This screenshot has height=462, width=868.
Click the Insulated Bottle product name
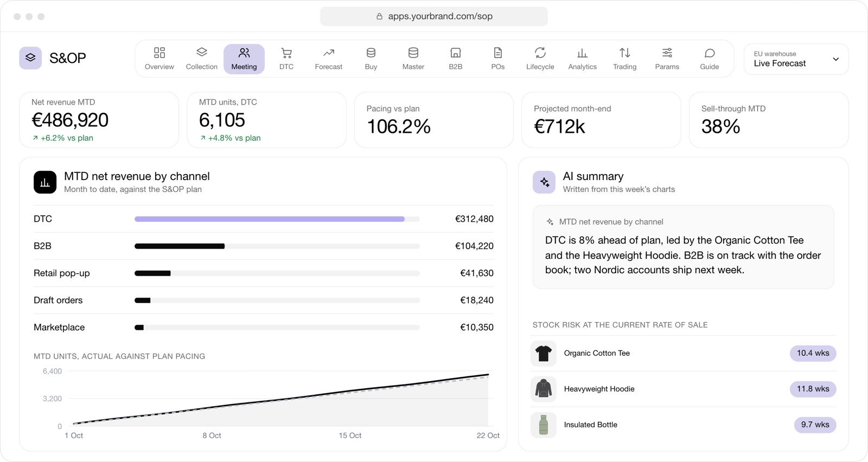(x=591, y=425)
